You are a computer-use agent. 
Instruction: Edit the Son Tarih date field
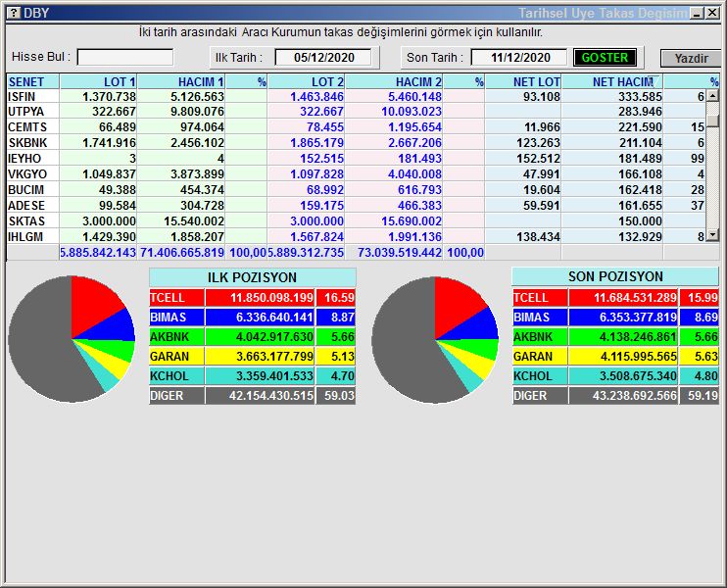click(519, 58)
